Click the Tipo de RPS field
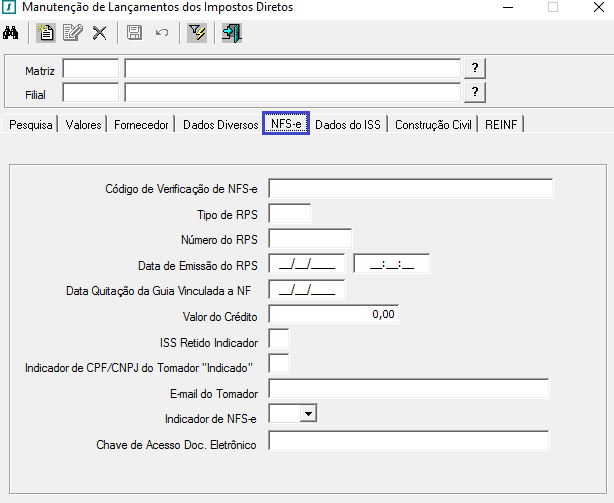This screenshot has width=614, height=503. coord(290,214)
